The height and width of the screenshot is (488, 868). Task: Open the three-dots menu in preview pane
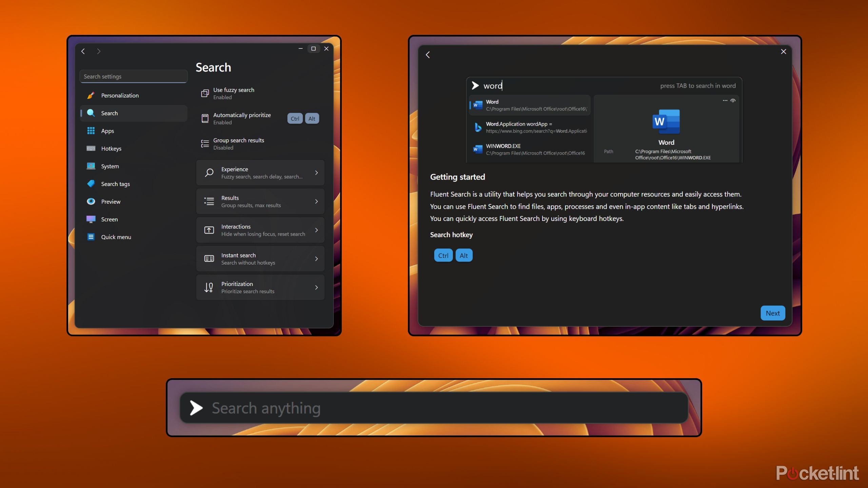[725, 101]
